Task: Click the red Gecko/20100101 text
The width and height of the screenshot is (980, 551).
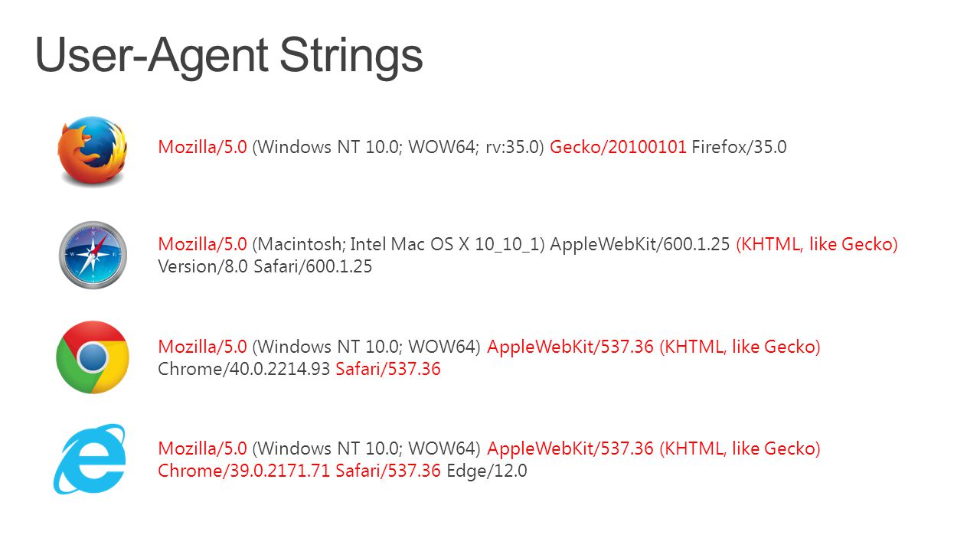Action: [618, 147]
